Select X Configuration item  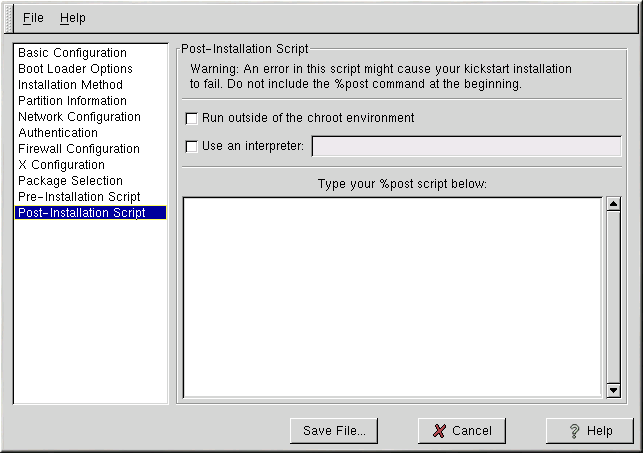point(61,165)
